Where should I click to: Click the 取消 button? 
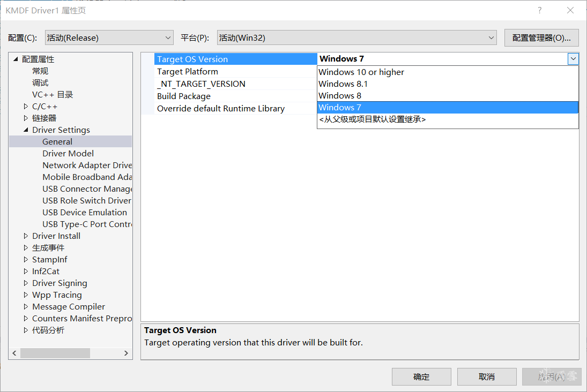(487, 376)
